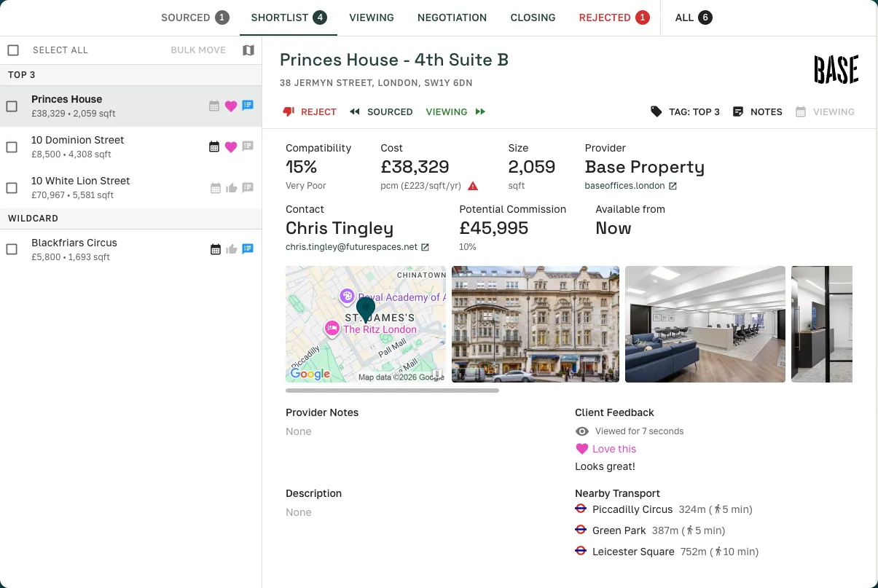Open the building exterior photo thumbnail
The height and width of the screenshot is (588, 878).
pos(535,324)
